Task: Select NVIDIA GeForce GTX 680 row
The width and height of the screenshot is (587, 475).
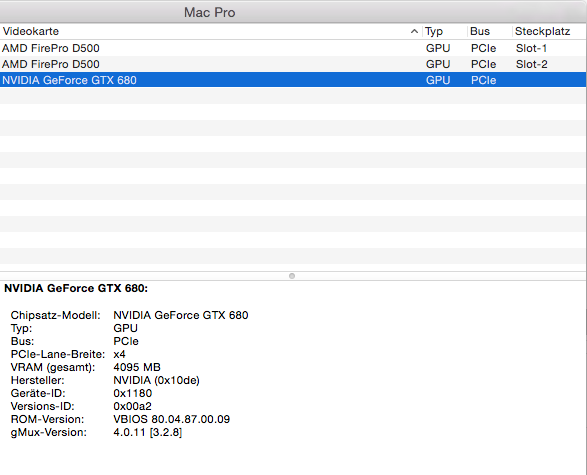Action: tap(293, 80)
